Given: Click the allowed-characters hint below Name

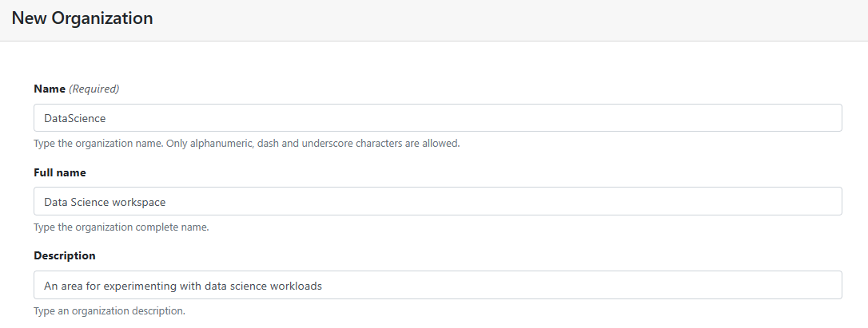Looking at the screenshot, I should (246, 144).
